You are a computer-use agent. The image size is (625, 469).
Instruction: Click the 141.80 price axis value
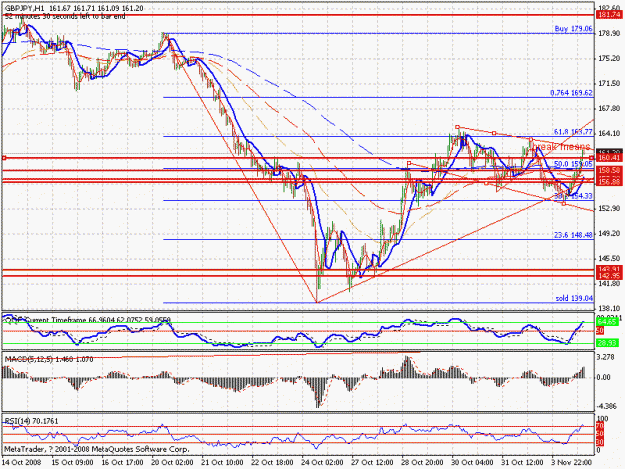609,284
